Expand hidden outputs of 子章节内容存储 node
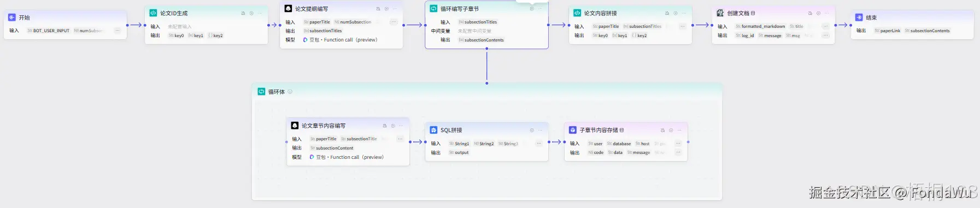 pos(678,152)
